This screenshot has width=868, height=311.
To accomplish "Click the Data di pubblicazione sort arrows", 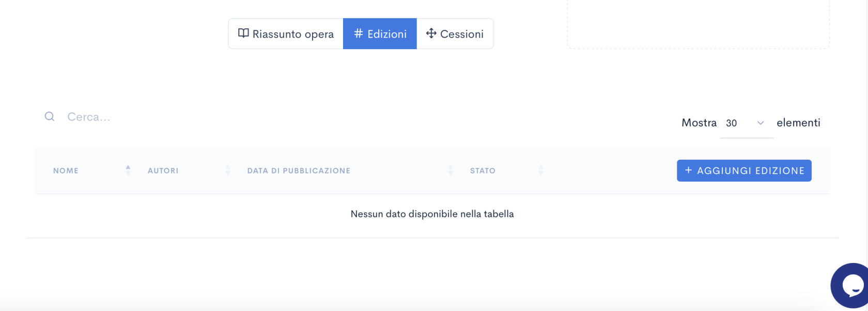I will coord(451,170).
